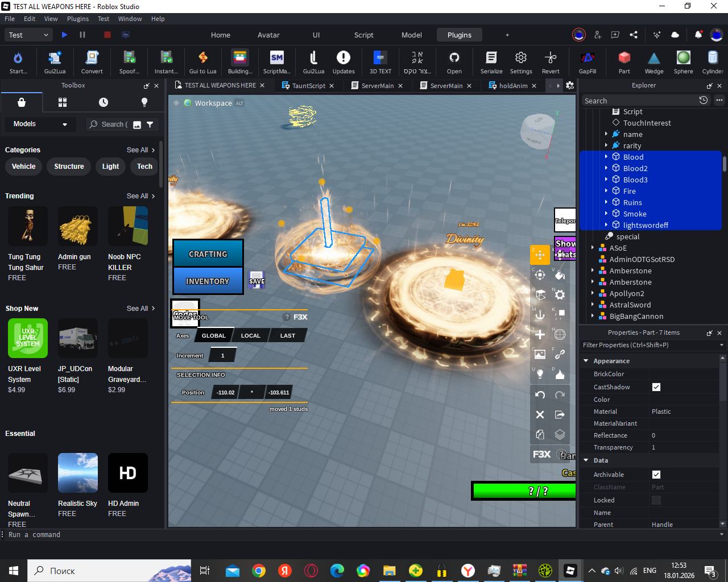Switch to the TauntScript document tab
Image resolution: width=728 pixels, height=582 pixels.
(308, 86)
